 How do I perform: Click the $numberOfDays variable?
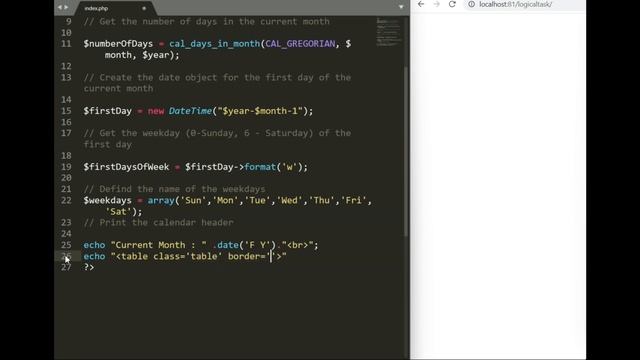click(118, 44)
